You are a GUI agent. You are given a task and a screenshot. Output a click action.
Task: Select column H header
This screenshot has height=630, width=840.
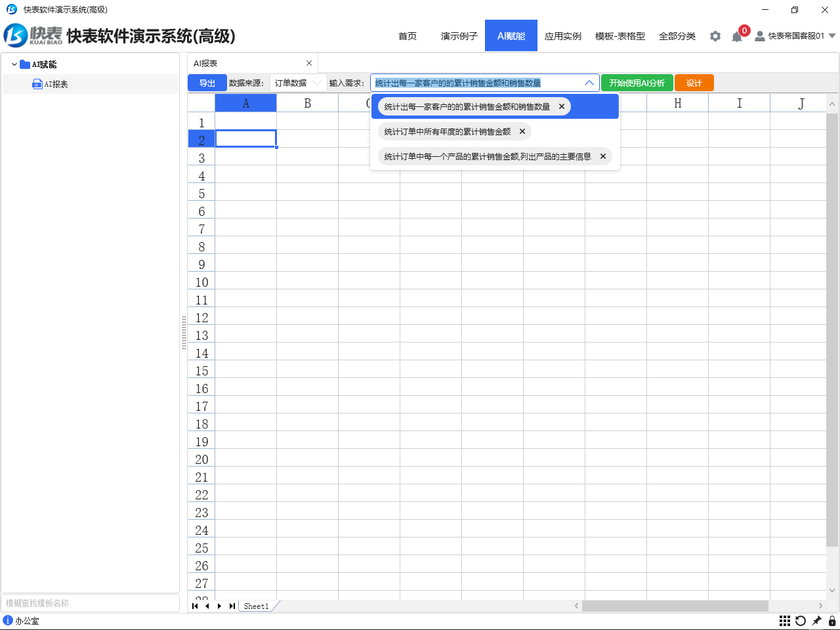678,103
